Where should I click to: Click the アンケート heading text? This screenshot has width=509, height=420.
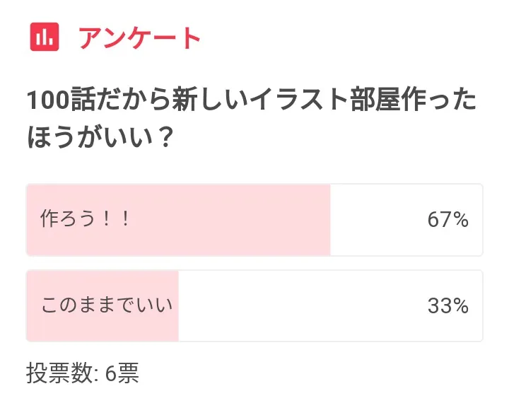[140, 37]
